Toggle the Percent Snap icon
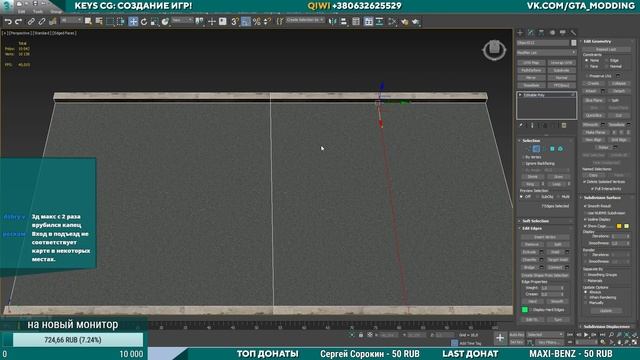 [257, 21]
